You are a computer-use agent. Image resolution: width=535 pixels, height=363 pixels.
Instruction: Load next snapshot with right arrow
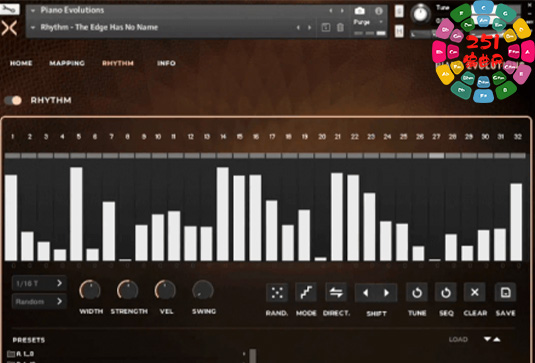pyautogui.click(x=310, y=28)
